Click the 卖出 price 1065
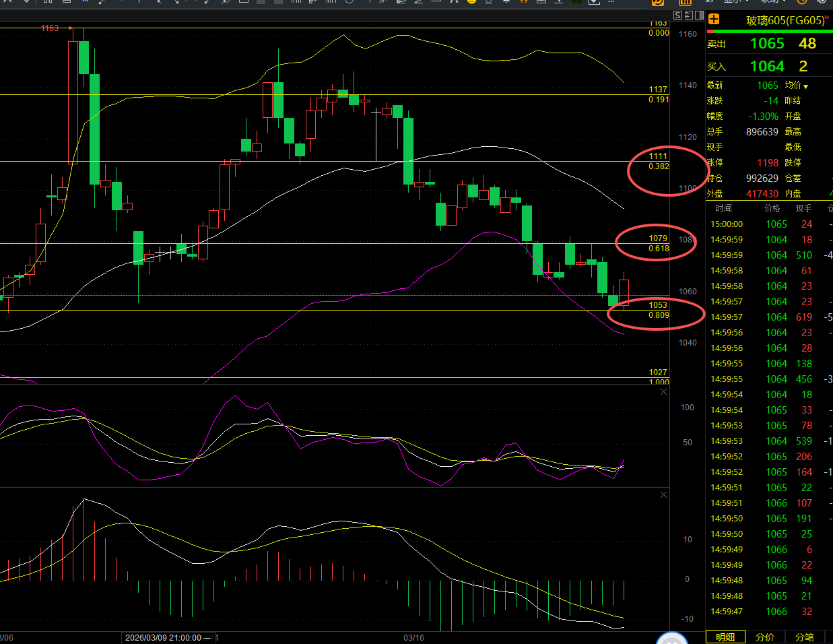Image resolution: width=833 pixels, height=644 pixels. pyautogui.click(x=767, y=44)
